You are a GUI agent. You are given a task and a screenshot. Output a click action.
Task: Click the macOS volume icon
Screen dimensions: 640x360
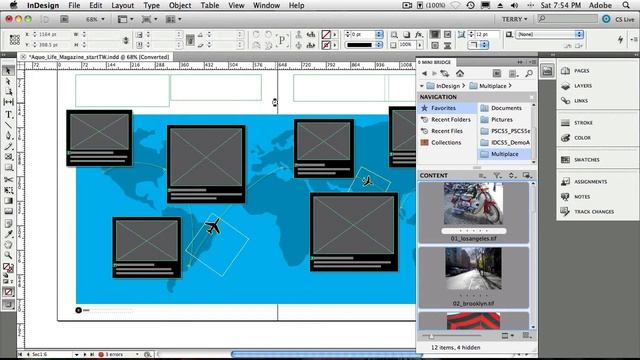514,5
